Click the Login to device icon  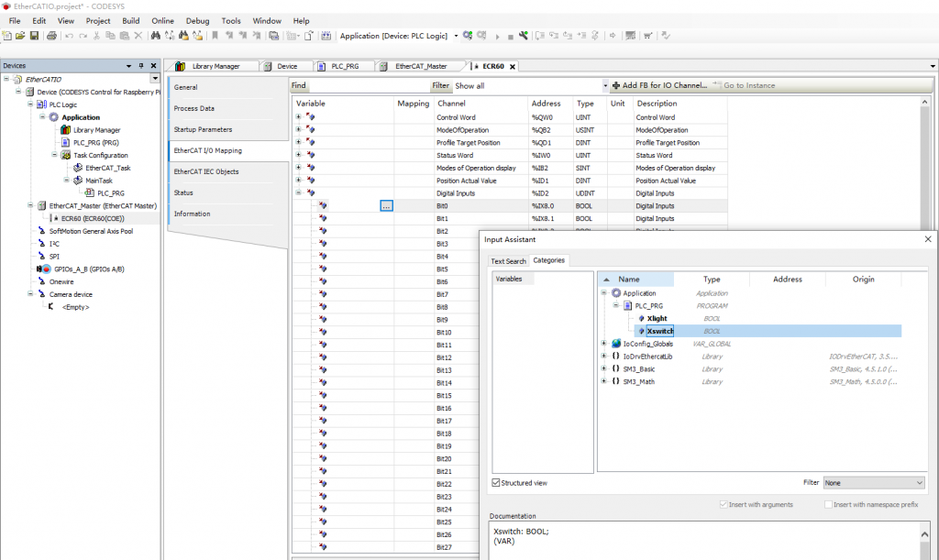pos(468,36)
